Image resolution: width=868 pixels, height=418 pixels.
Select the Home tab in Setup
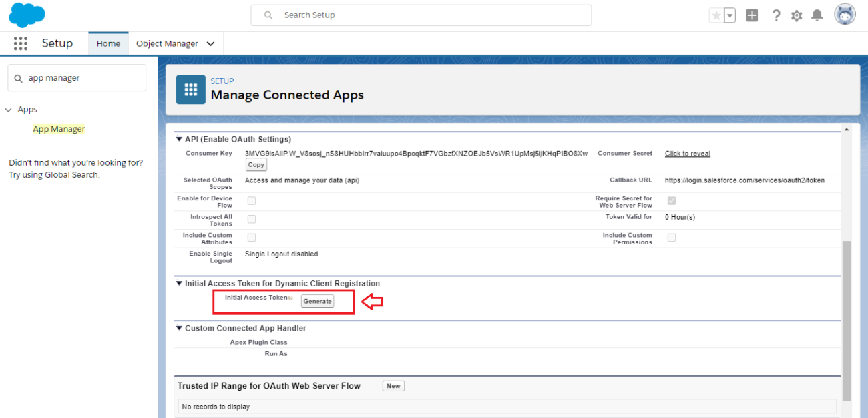(x=108, y=43)
